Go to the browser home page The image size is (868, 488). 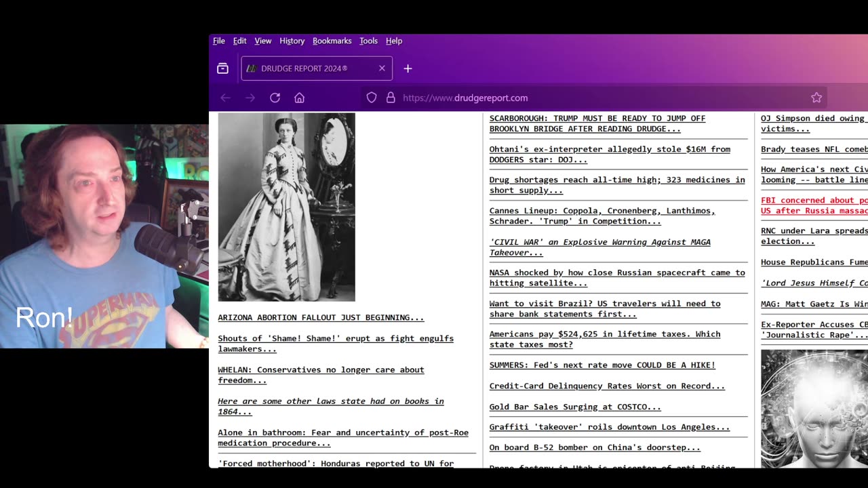click(x=299, y=98)
